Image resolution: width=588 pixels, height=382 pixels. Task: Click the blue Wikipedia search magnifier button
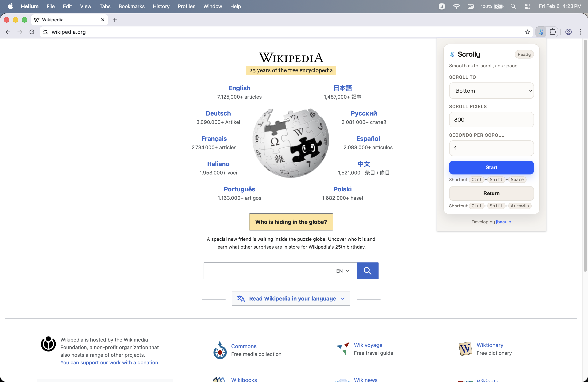click(367, 271)
